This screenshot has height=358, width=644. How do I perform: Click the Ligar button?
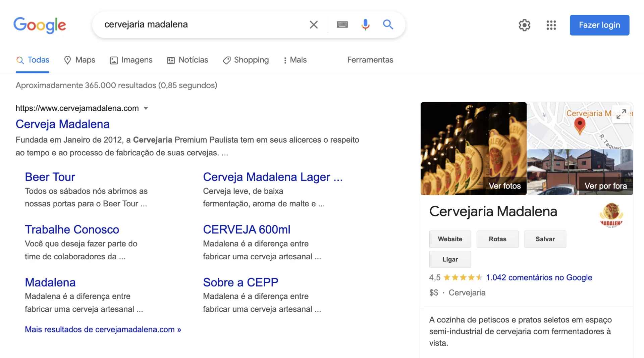450,259
